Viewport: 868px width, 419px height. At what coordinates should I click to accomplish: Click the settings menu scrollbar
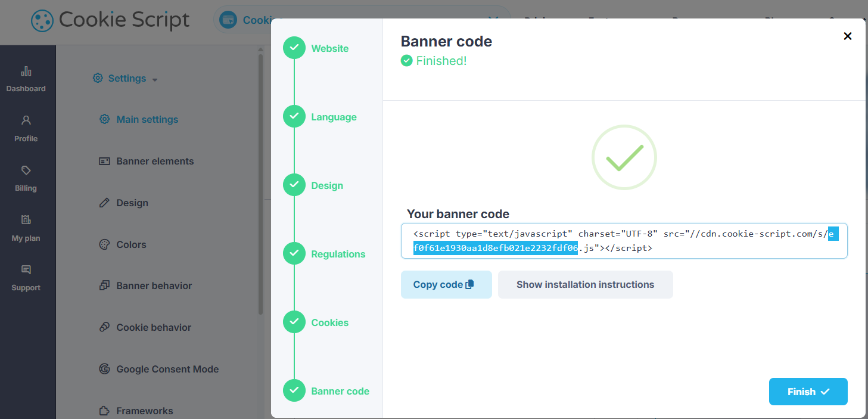pos(260,184)
